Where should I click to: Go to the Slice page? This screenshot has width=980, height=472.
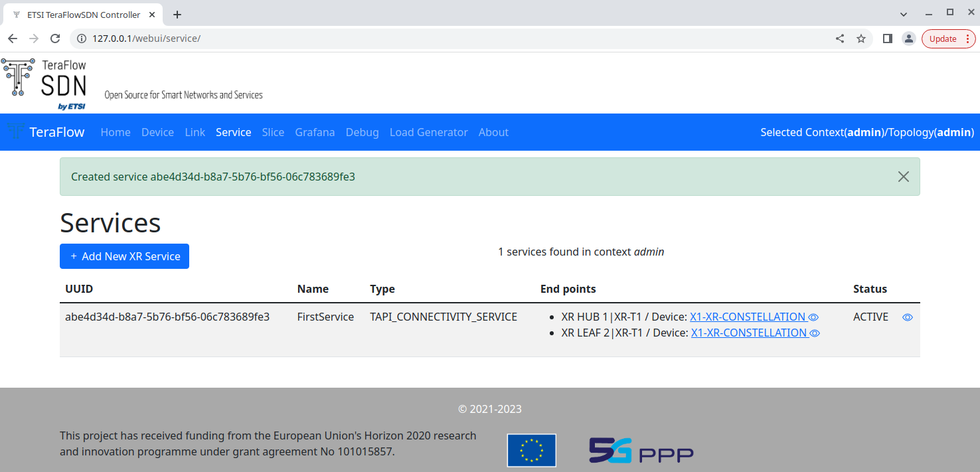(273, 132)
